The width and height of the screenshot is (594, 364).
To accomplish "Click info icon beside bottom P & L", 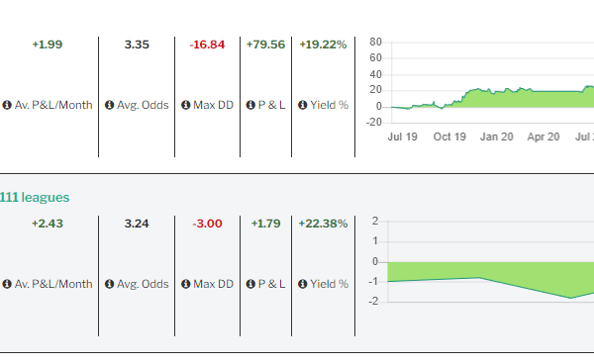I will (250, 284).
